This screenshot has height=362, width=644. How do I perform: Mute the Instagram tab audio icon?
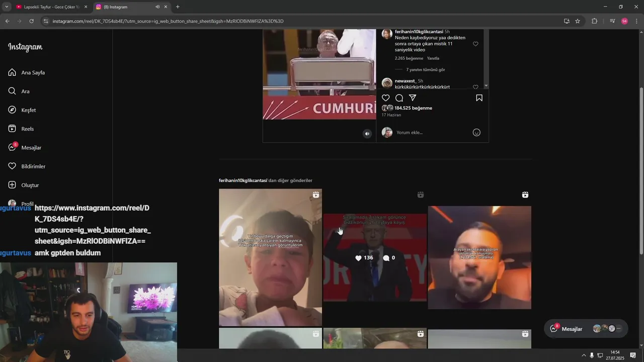pyautogui.click(x=157, y=7)
